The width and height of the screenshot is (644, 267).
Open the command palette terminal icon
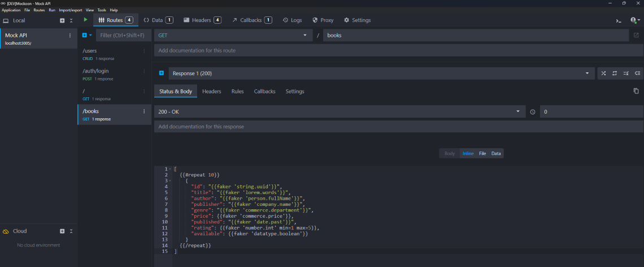click(x=619, y=20)
